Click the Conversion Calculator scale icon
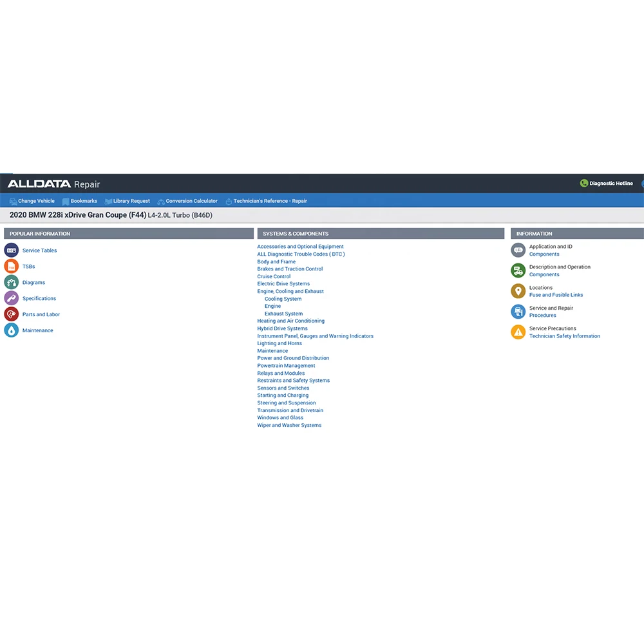Viewport: 644px width, 644px height. (161, 201)
